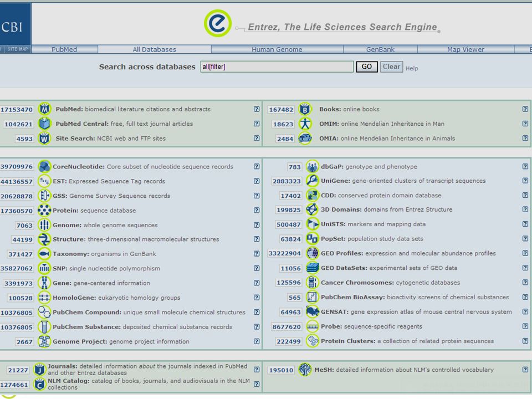
Task: Click the GSS database icon
Action: tap(44, 196)
